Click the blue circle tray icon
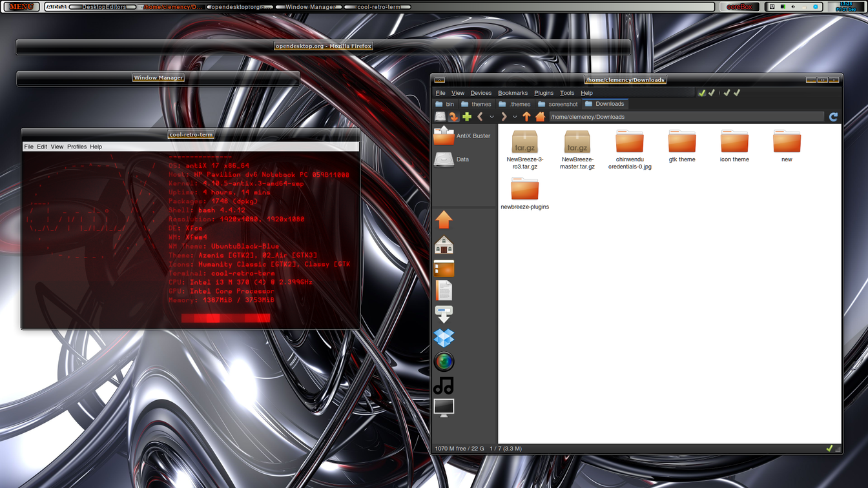 (815, 7)
